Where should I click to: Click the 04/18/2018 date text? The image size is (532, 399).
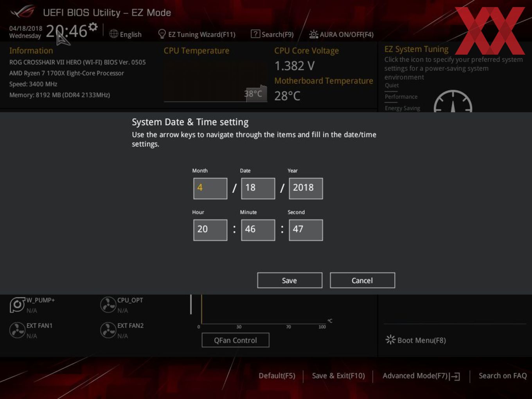[26, 29]
